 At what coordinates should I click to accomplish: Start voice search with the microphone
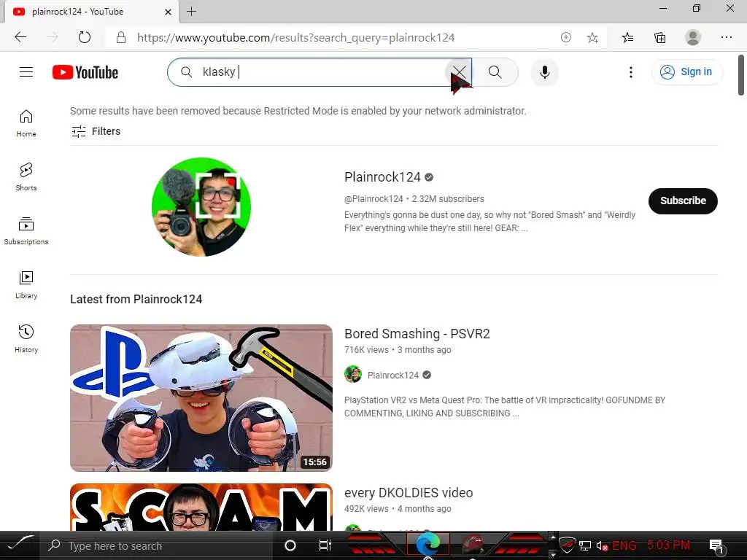tap(544, 72)
